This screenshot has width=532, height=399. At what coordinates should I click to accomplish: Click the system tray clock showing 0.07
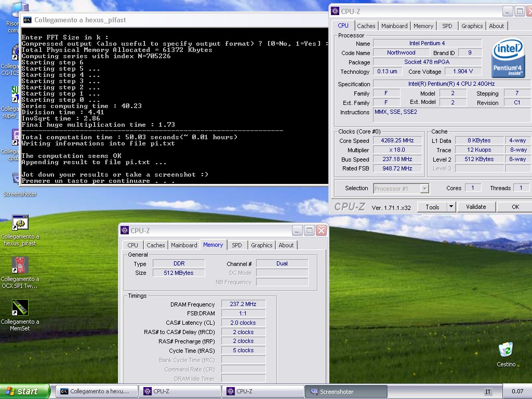517,392
